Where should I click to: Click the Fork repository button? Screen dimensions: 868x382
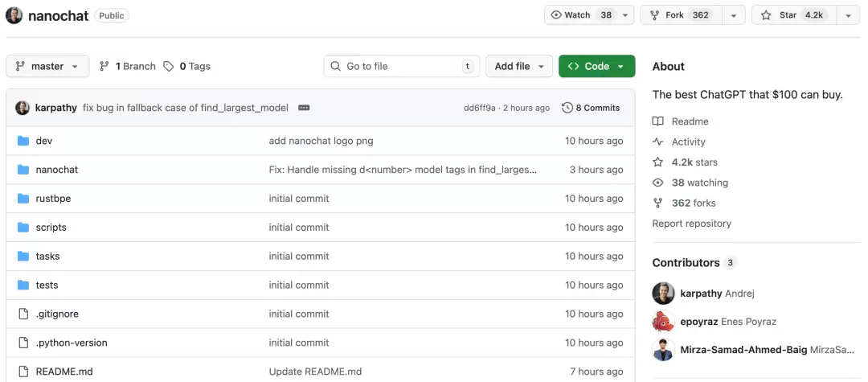[680, 15]
